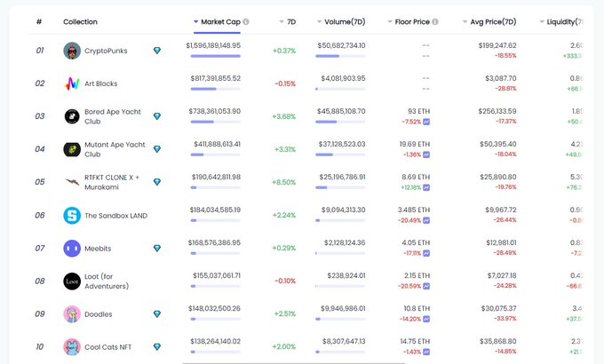Sort the table by Volume(7D)
Screen dimensions: 604x364
click(341, 21)
